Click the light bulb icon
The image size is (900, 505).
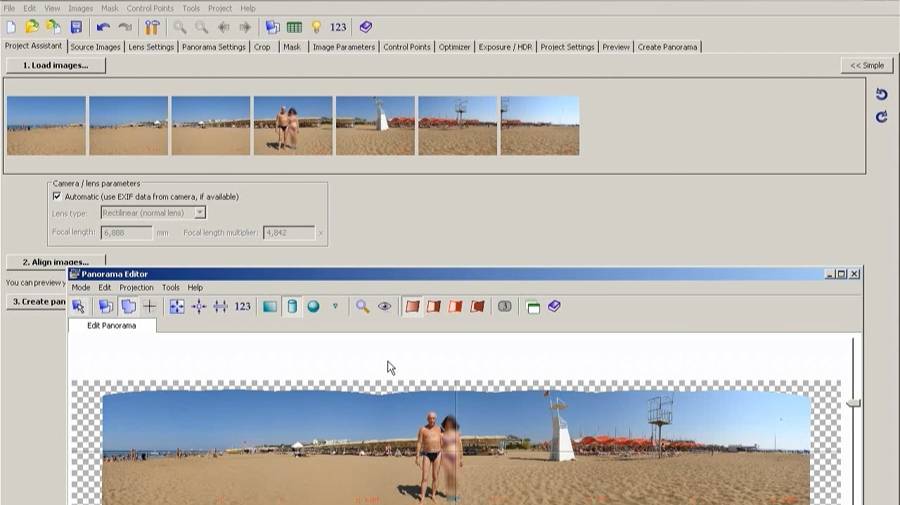click(x=316, y=27)
